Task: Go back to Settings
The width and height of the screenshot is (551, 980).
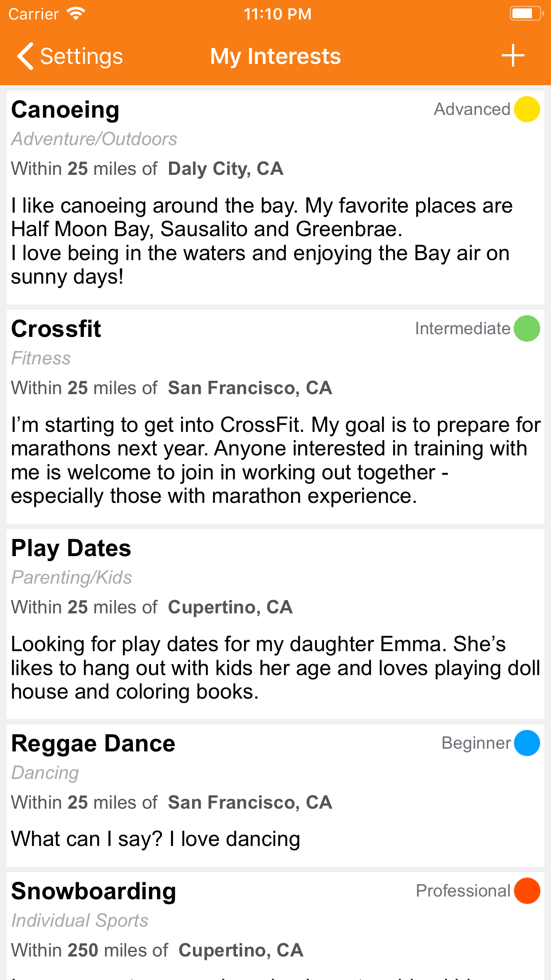Action: coord(70,56)
